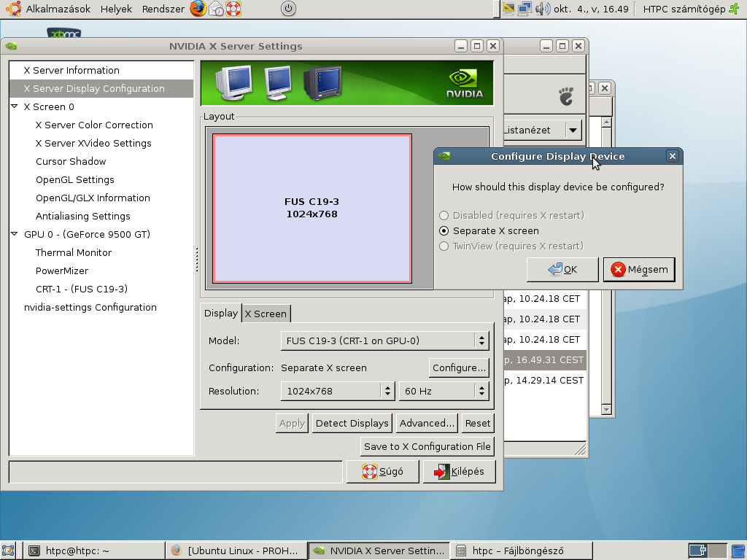
Task: Collapse the X Screen 0 tree node
Action: (x=15, y=106)
